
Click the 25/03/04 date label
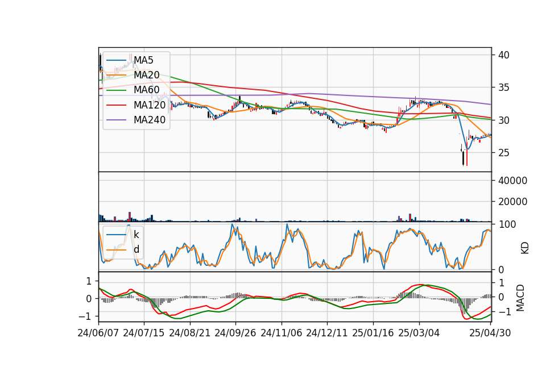(x=419, y=333)
